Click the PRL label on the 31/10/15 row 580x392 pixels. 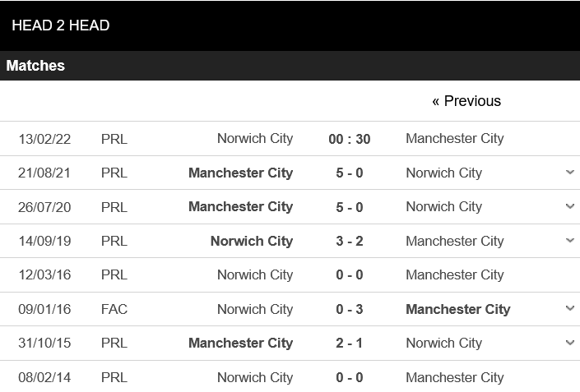(114, 343)
